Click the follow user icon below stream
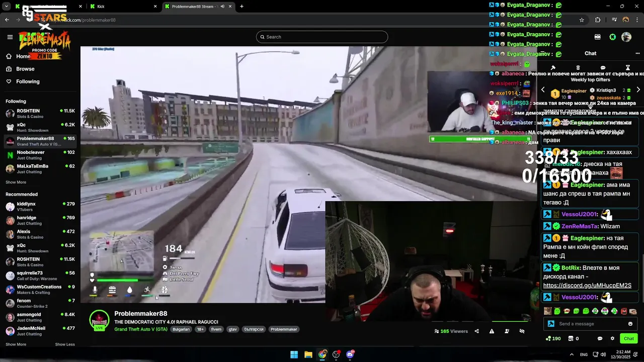The image size is (644, 362). pos(507,331)
